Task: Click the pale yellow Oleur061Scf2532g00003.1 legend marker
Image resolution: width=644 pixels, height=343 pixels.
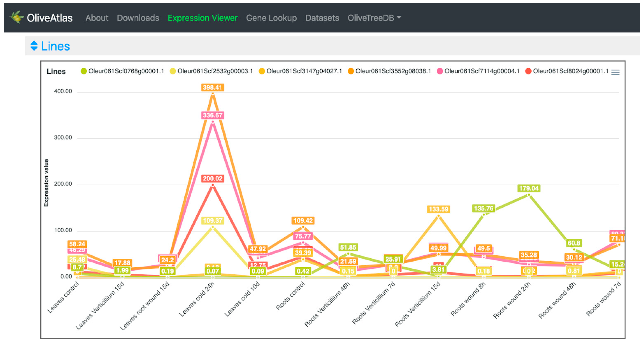Action: [173, 71]
